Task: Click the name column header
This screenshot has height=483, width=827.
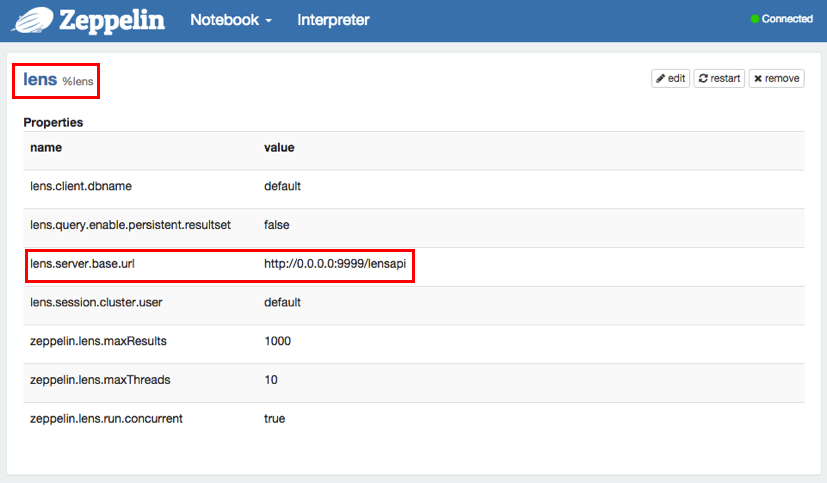Action: point(46,148)
